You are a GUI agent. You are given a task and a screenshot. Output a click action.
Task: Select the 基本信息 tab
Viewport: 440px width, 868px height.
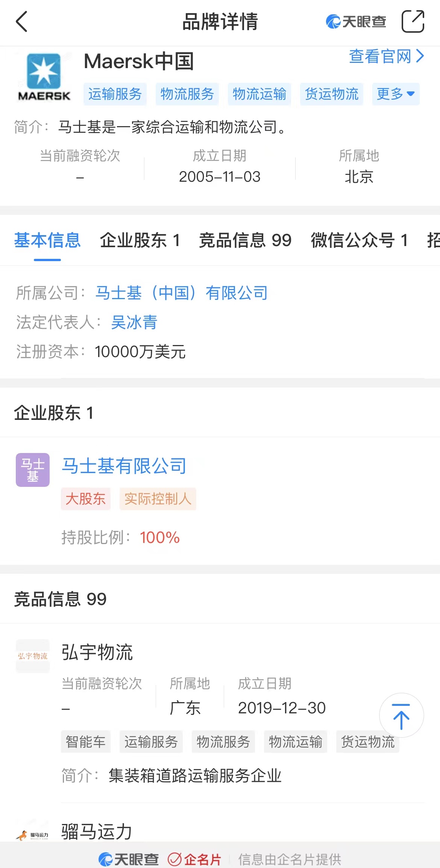click(47, 240)
